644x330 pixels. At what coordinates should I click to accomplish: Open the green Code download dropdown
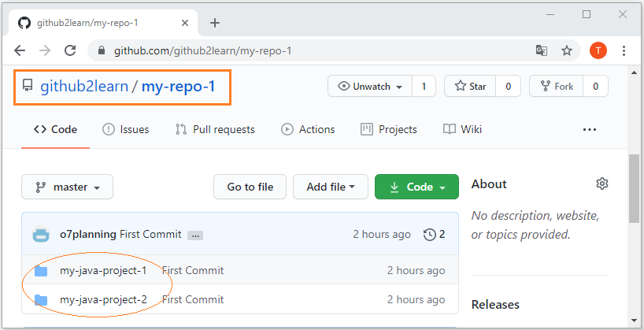[416, 187]
